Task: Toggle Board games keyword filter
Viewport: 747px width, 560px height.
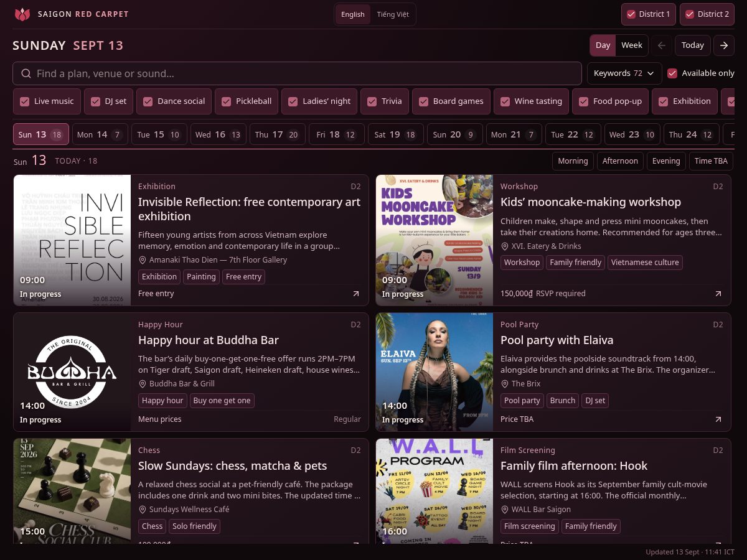Action: pos(451,101)
